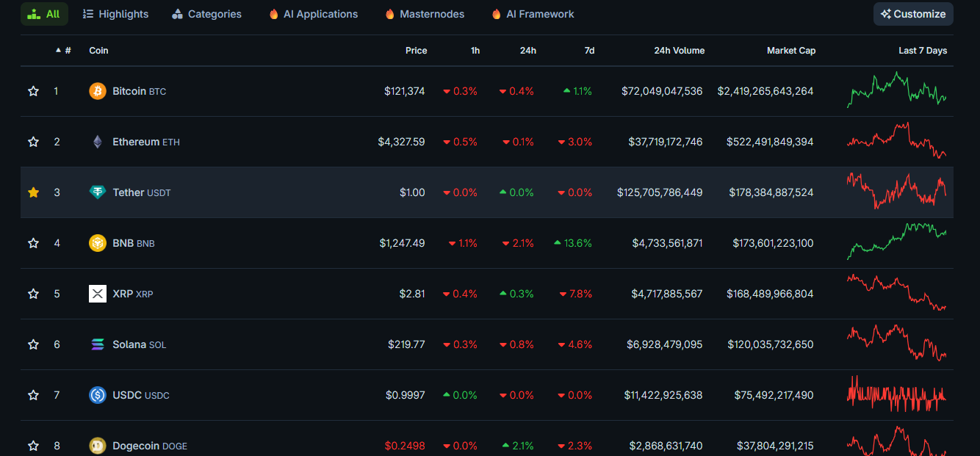Toggle the BNB favorite star

click(x=33, y=243)
